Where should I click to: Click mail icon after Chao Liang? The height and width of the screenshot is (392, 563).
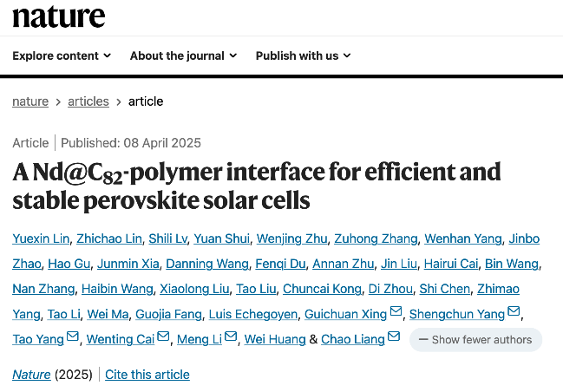394,338
